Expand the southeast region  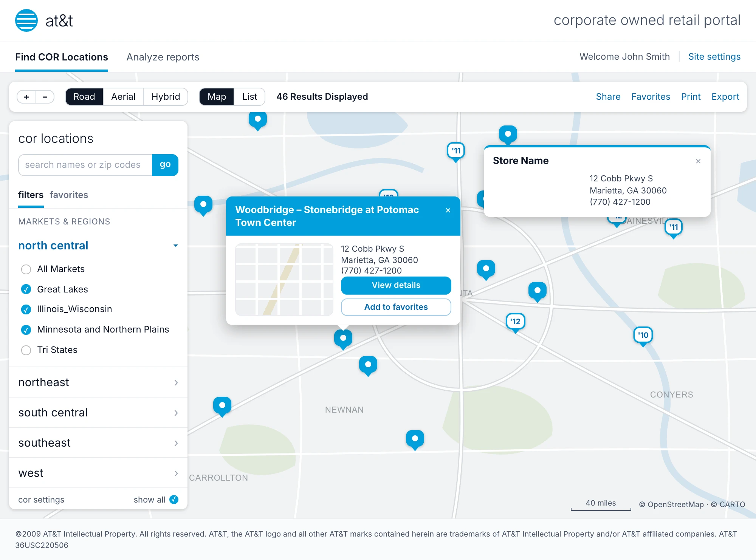tap(98, 443)
